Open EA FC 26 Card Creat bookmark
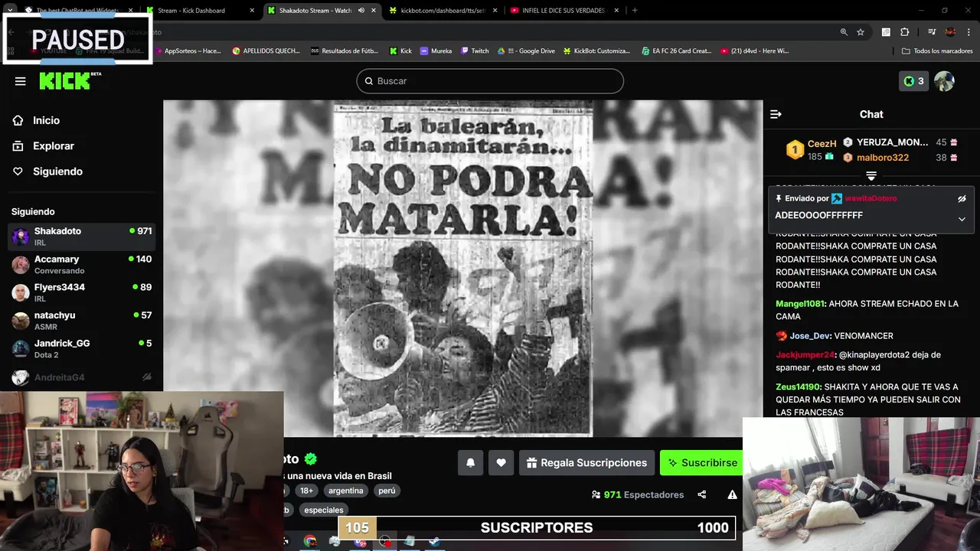The width and height of the screenshot is (980, 551). coord(677,51)
